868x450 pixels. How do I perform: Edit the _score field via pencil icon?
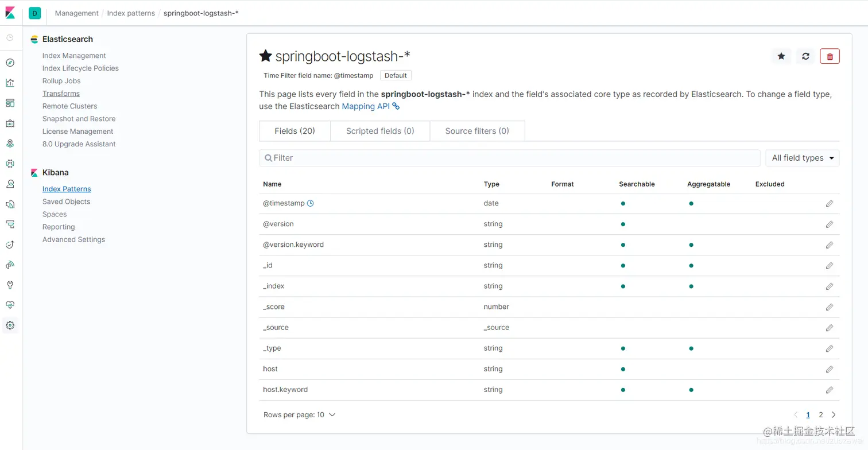830,307
